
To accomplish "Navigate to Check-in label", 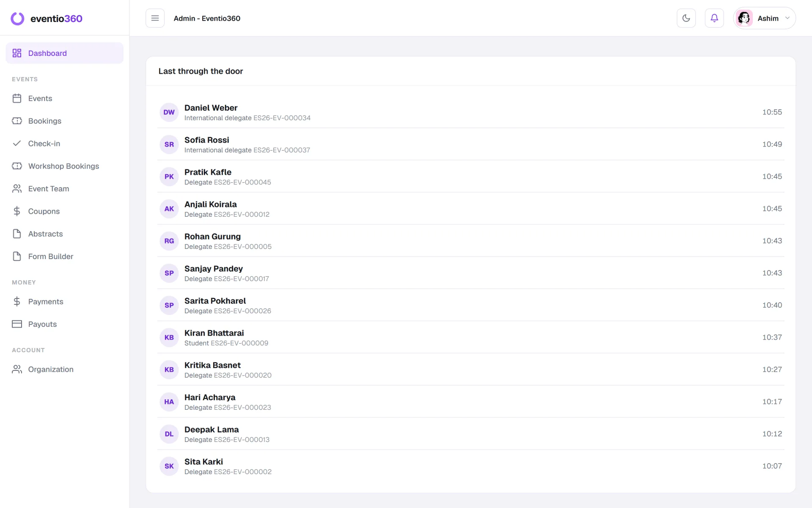I will pos(44,144).
